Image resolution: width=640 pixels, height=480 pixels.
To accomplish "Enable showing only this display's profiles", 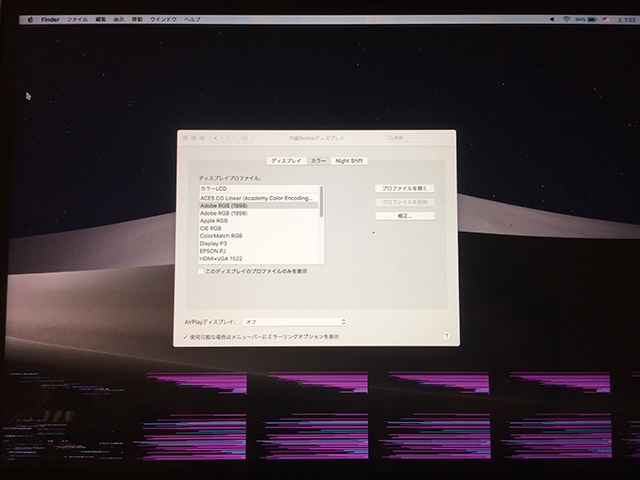I will [202, 271].
